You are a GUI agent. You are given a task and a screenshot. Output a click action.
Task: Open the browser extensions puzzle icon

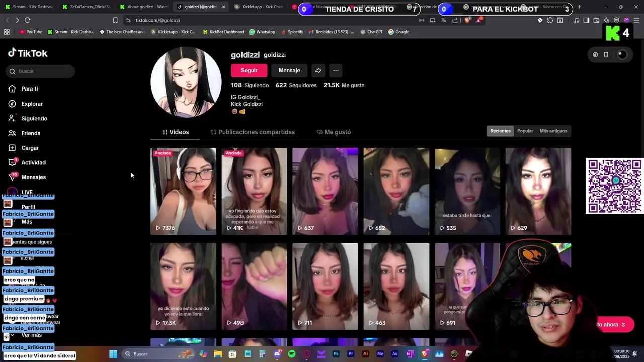click(x=550, y=20)
